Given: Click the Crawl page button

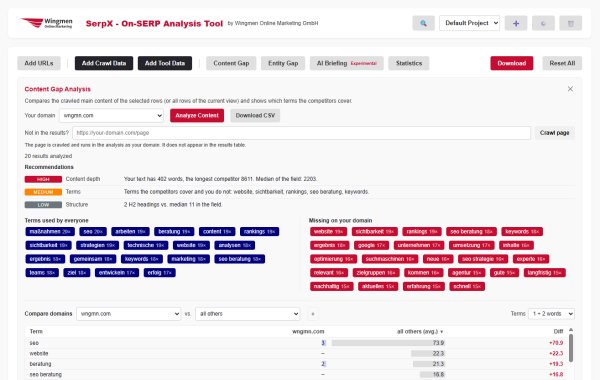Looking at the screenshot, I should [554, 133].
